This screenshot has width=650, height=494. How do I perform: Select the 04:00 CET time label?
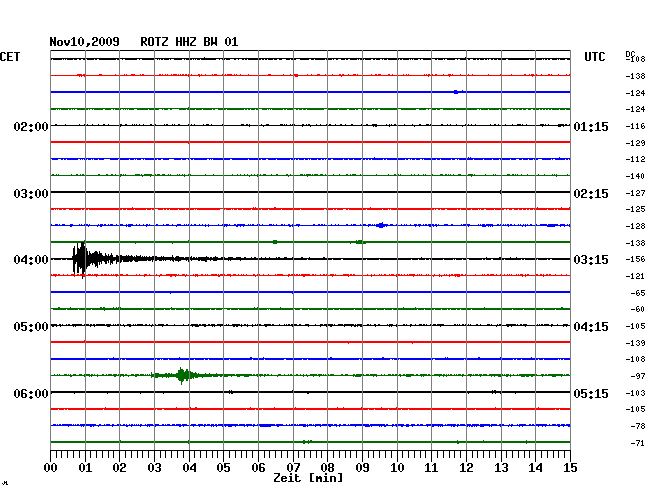[31, 260]
